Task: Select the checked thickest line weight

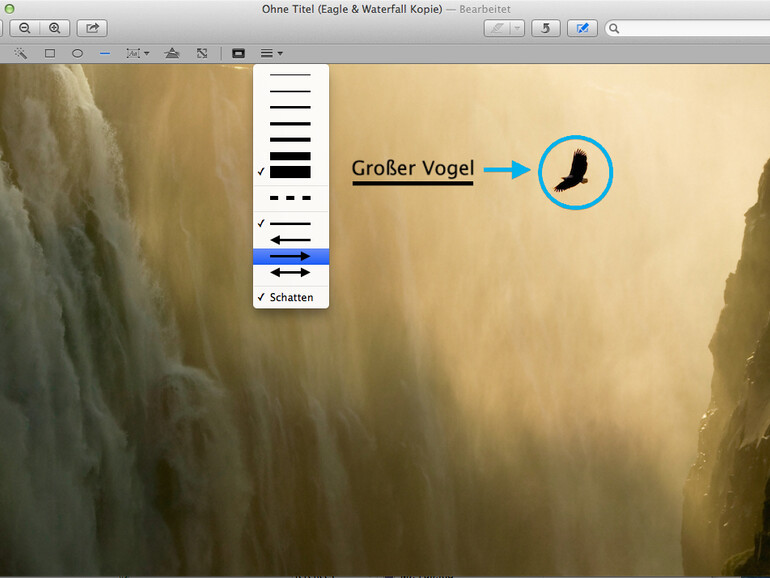Action: 291,172
